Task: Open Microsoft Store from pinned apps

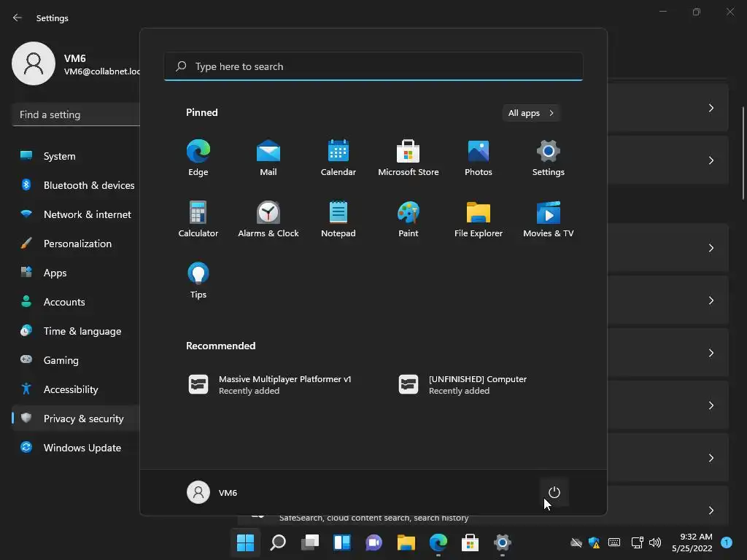Action: coord(409,157)
